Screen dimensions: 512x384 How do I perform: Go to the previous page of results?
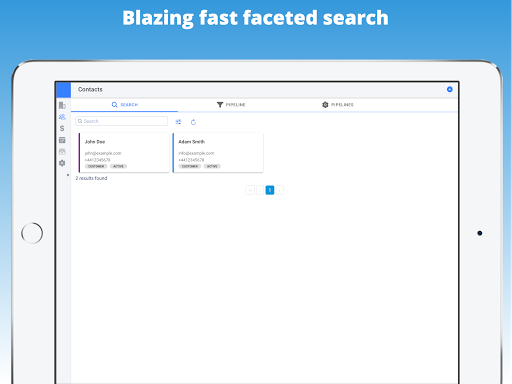(x=260, y=190)
